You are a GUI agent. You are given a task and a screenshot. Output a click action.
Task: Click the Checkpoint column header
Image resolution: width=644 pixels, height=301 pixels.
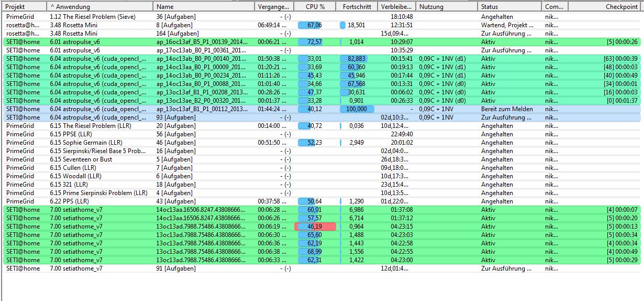pyautogui.click(x=605, y=7)
